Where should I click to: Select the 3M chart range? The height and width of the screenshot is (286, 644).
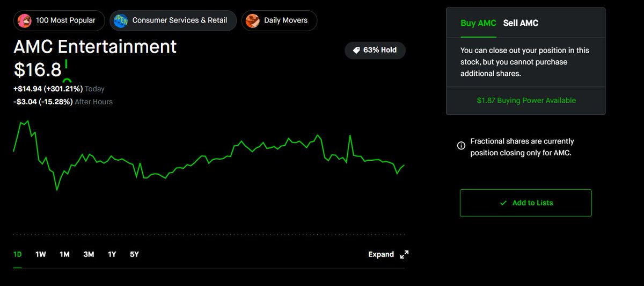coord(89,254)
